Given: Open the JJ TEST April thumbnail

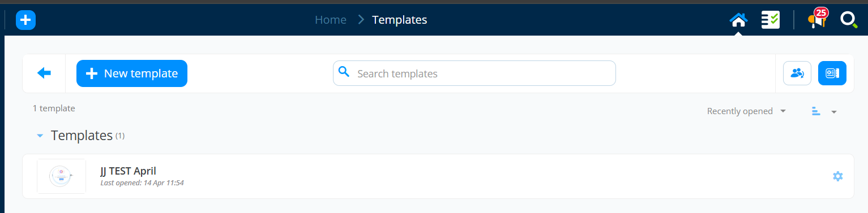Looking at the screenshot, I should (61, 176).
